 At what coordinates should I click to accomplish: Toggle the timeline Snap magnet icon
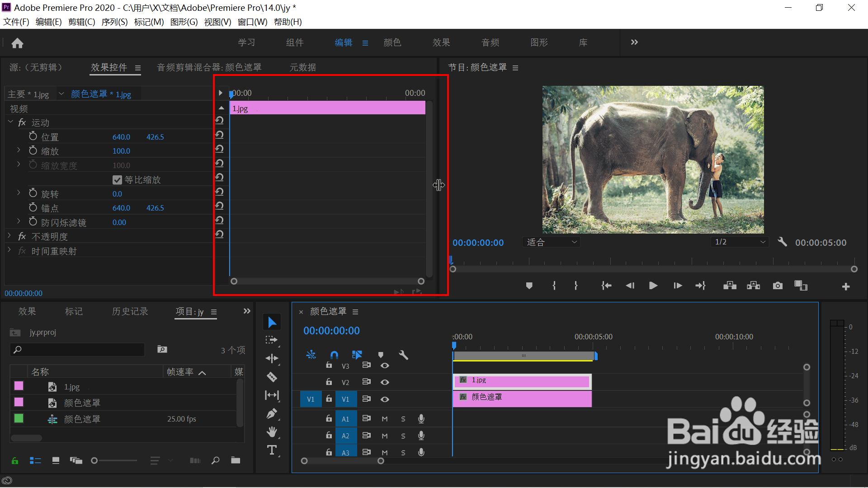point(334,355)
